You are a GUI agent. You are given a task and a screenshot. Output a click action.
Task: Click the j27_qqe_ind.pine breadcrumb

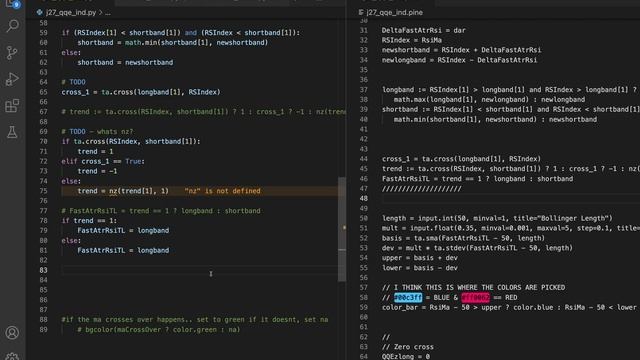click(x=394, y=13)
